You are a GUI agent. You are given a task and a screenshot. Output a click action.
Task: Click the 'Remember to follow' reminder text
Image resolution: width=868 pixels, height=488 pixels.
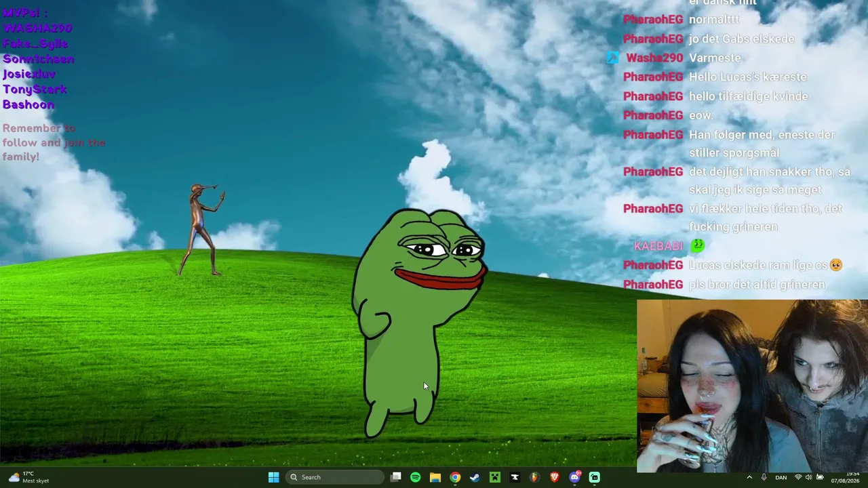click(54, 142)
